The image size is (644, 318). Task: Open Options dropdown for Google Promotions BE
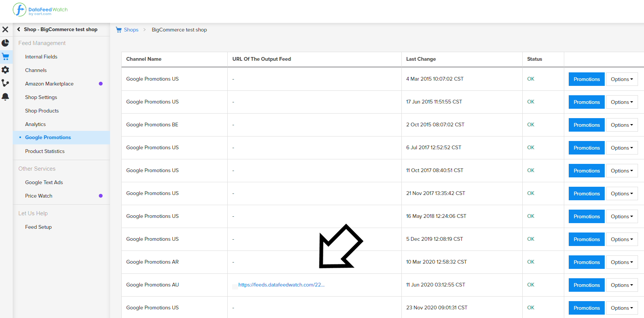click(622, 125)
